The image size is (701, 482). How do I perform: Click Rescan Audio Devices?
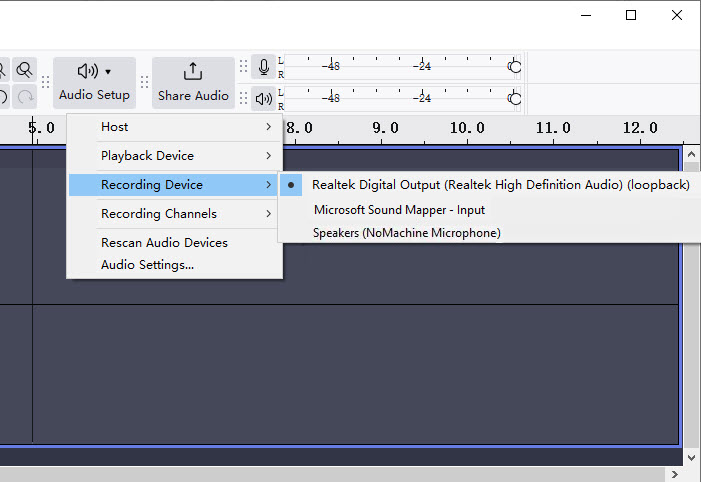coord(164,243)
